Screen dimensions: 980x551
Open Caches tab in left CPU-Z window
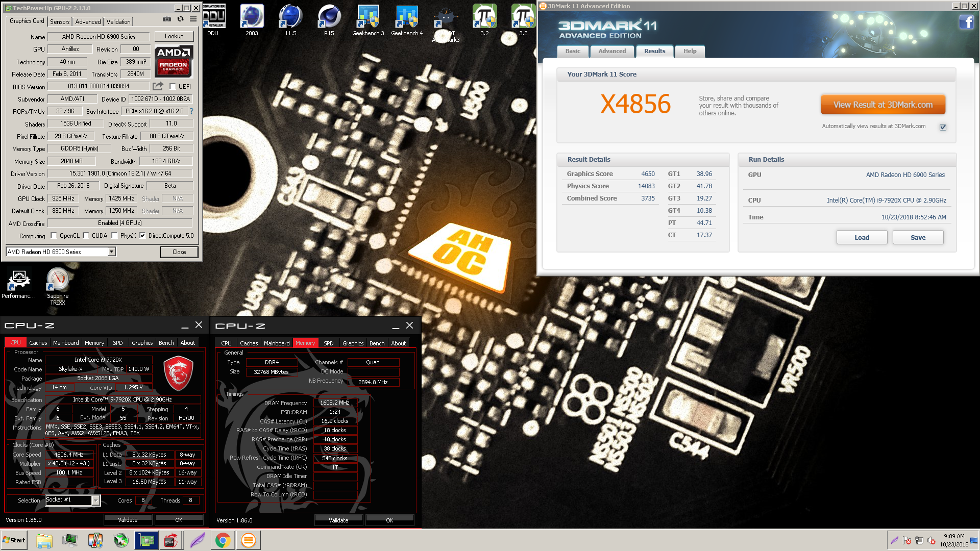38,343
